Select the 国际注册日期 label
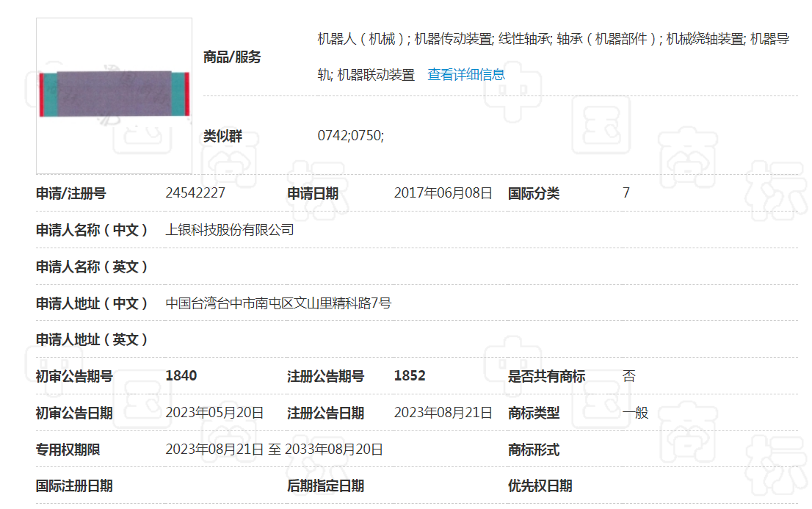812x509 pixels. tap(74, 486)
